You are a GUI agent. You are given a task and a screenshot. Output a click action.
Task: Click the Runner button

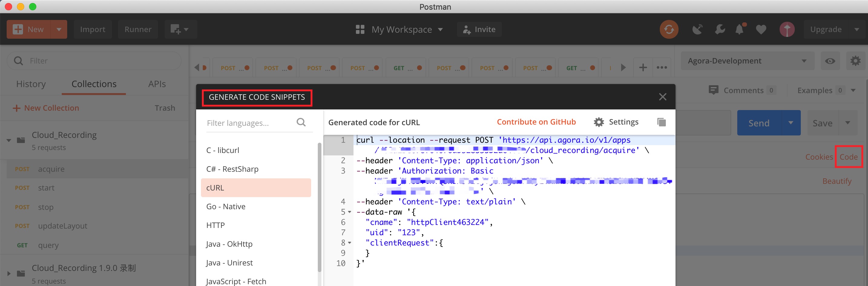[x=138, y=29]
